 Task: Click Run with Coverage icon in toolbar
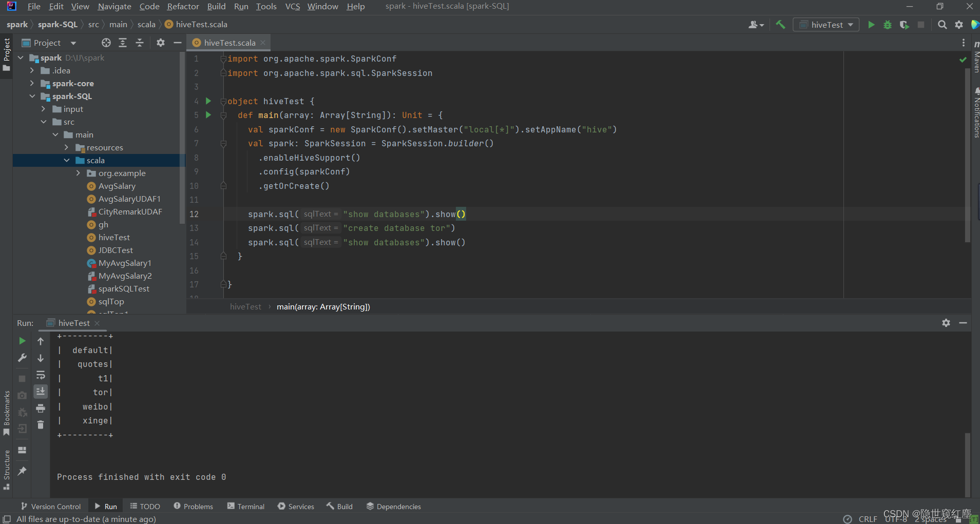pyautogui.click(x=904, y=25)
